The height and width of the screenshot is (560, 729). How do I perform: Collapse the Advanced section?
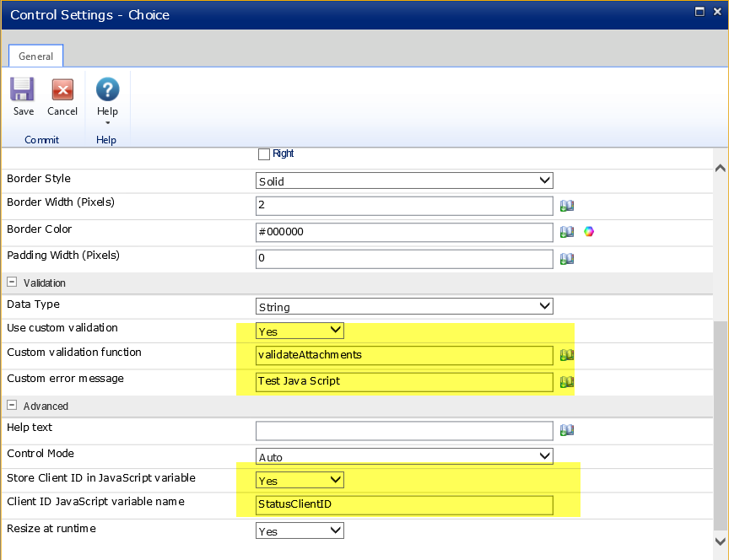[12, 406]
